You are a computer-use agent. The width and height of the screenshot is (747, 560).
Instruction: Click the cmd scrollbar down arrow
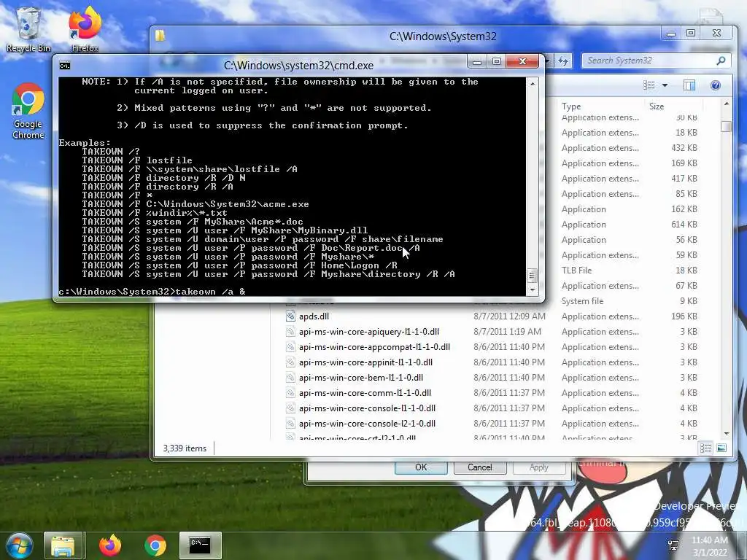533,289
